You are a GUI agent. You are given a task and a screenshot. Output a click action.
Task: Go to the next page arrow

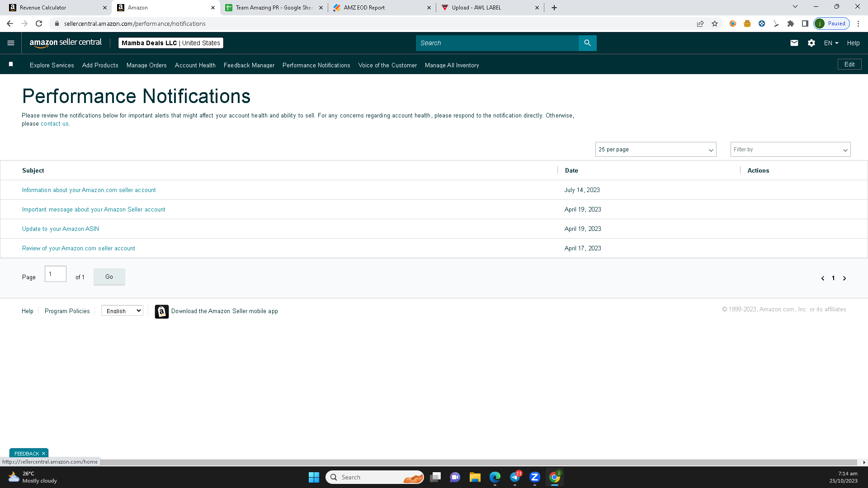pyautogui.click(x=844, y=278)
